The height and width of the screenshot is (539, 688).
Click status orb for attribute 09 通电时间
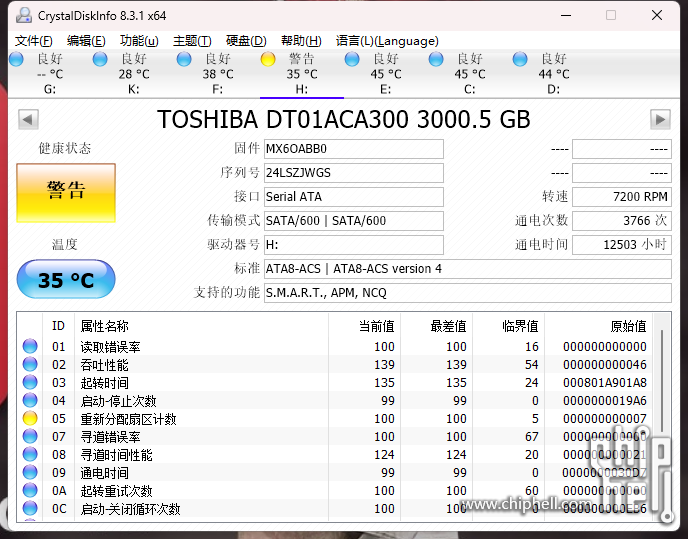[30, 472]
